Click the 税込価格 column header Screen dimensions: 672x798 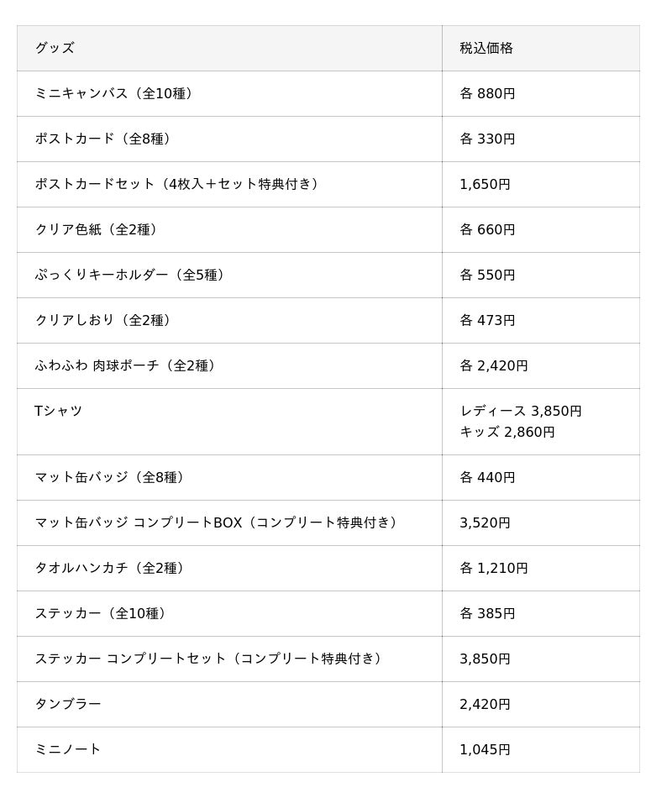click(541, 49)
